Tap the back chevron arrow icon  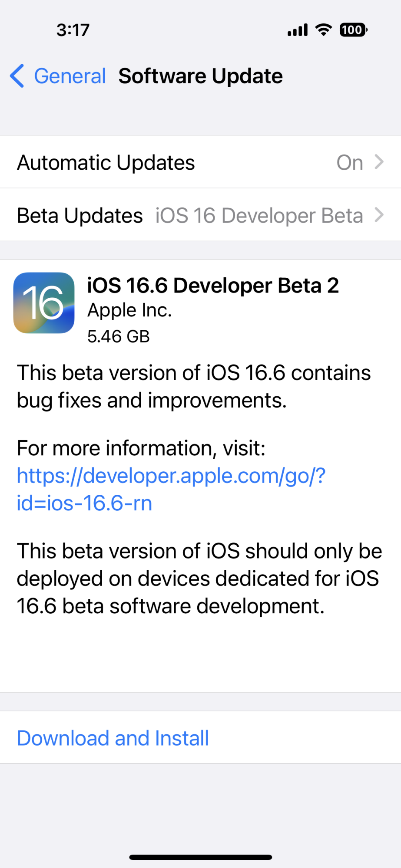point(17,76)
